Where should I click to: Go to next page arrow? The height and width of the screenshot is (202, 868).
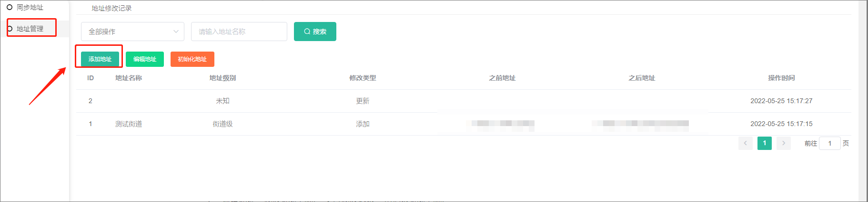[783, 143]
